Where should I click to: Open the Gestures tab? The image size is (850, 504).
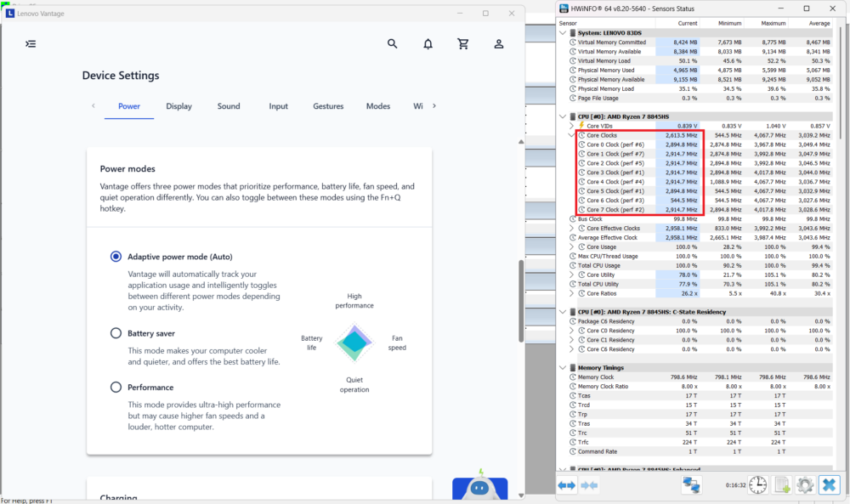point(328,106)
